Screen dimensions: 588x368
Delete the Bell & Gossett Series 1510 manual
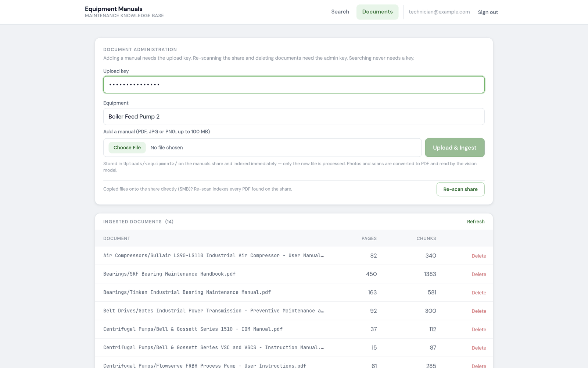[479, 329]
